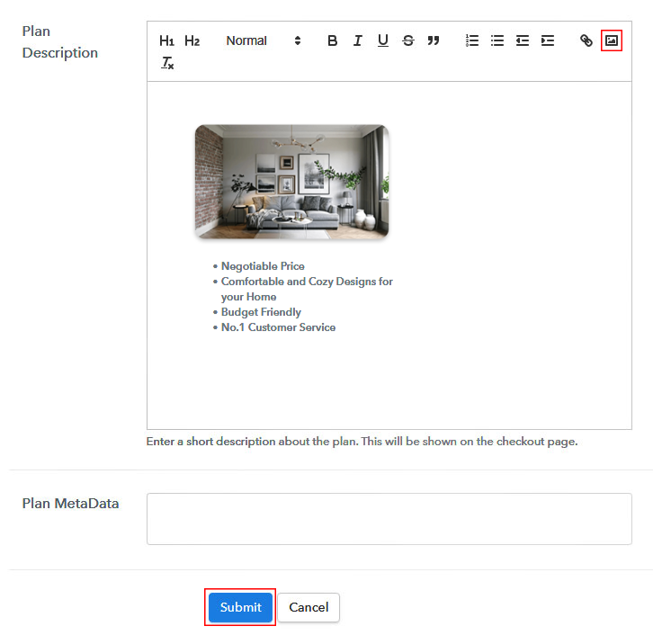
Task: Insert an image into description
Action: click(612, 40)
